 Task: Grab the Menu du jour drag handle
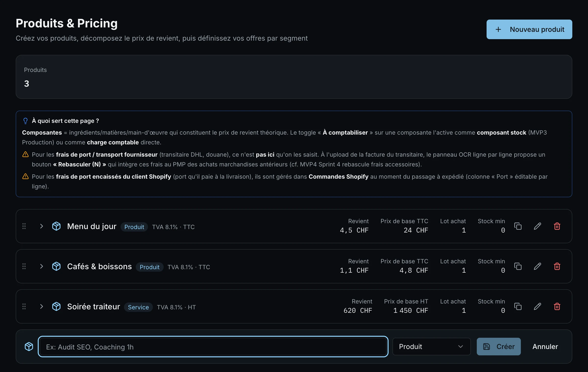click(x=24, y=226)
